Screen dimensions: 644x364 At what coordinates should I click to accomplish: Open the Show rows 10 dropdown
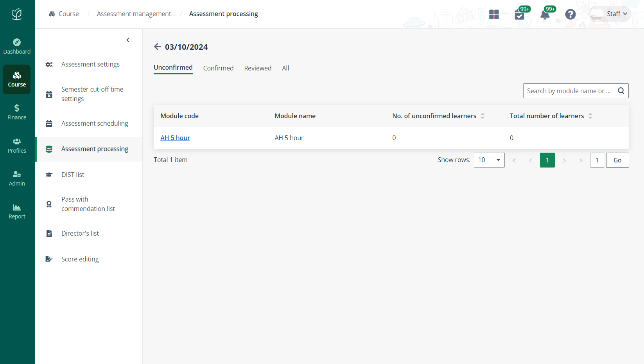tap(489, 160)
